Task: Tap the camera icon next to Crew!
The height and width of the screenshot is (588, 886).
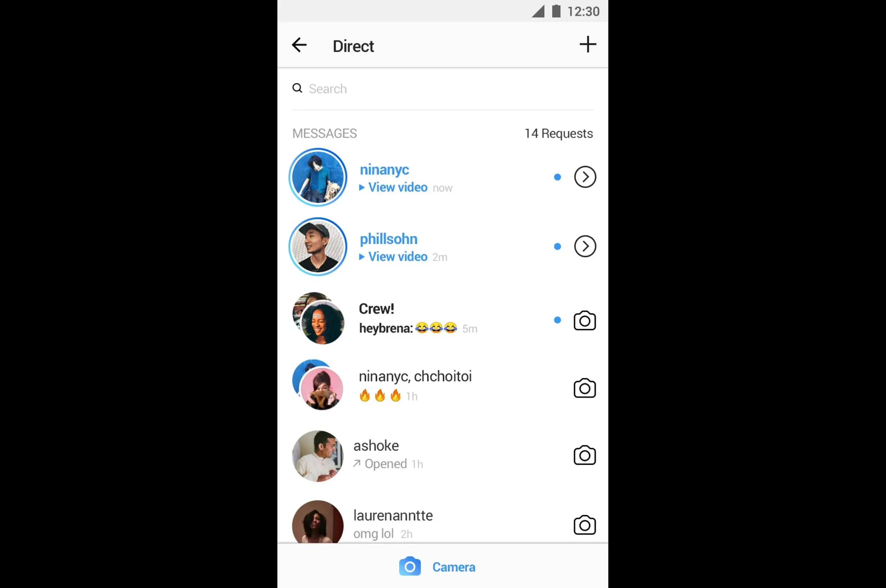Action: (x=584, y=320)
